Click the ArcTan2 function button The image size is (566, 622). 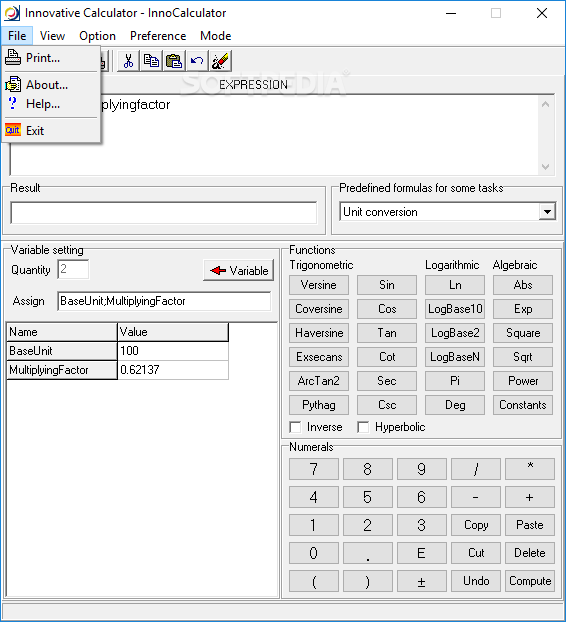pos(319,381)
